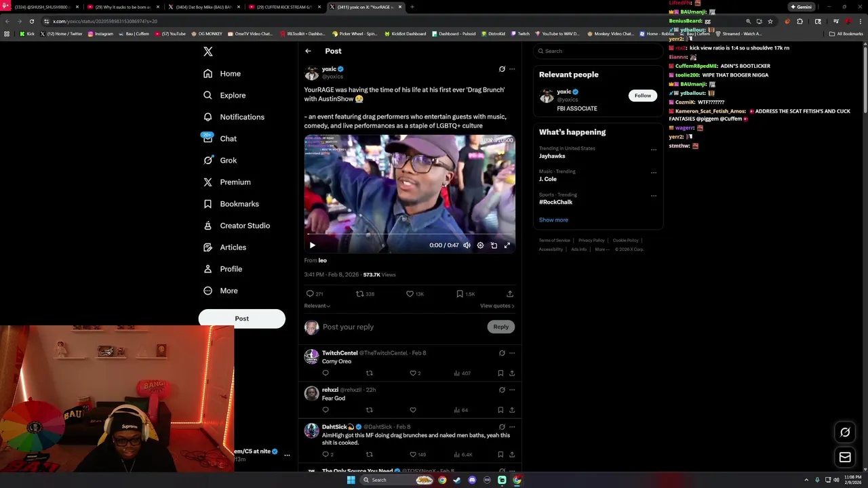
Task: Click Grok icon on yoxic's post
Action: (x=502, y=69)
